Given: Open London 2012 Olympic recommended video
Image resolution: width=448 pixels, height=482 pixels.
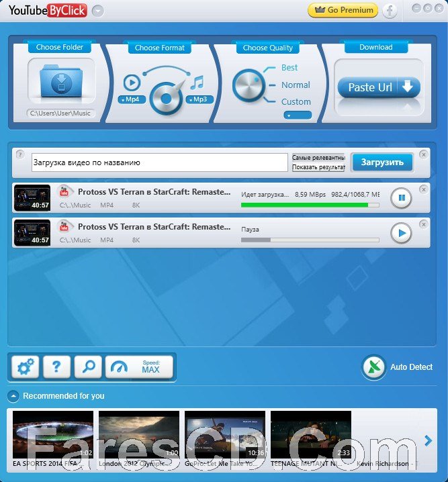Looking at the screenshot, I should (x=139, y=434).
